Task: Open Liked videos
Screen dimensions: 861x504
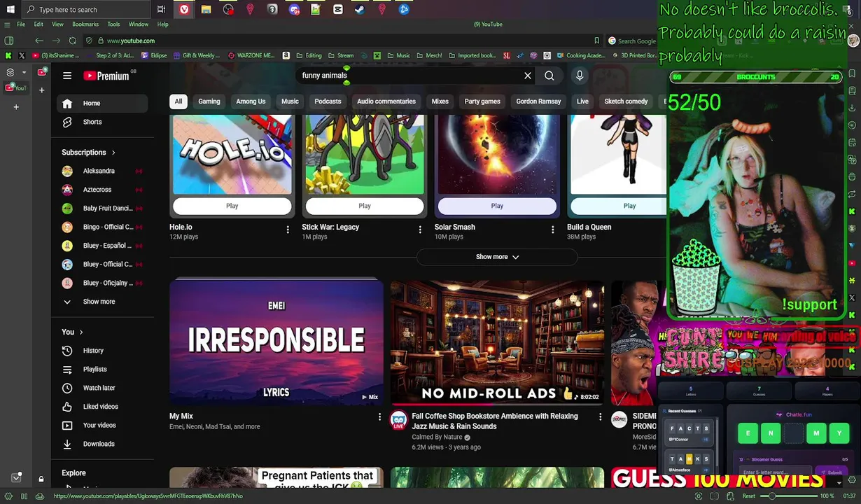Action: pos(102,407)
